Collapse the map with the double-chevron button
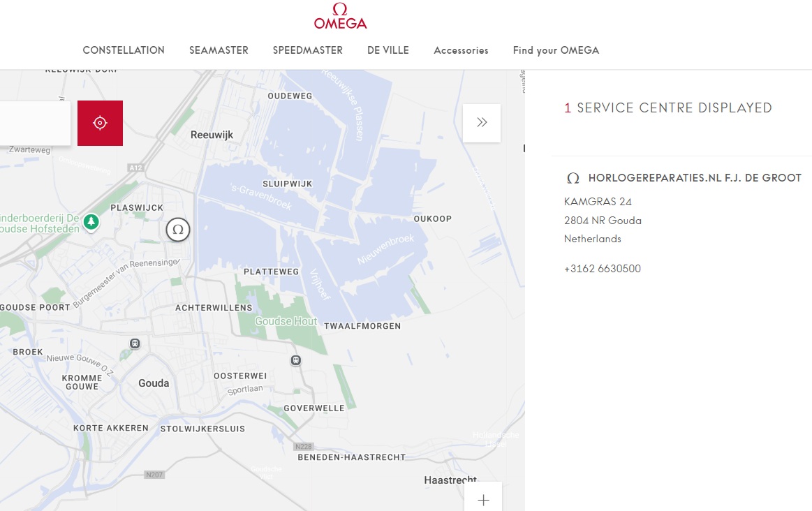This screenshot has height=511, width=812. click(482, 123)
